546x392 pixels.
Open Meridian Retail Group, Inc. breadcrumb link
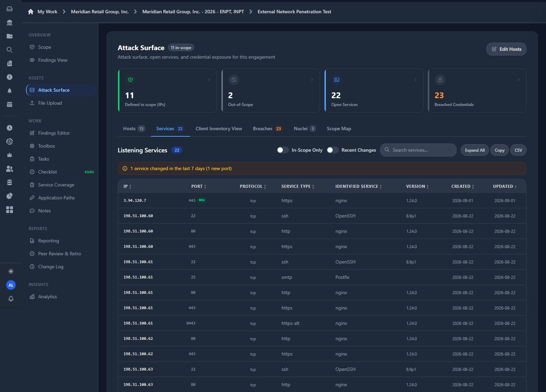tap(100, 12)
